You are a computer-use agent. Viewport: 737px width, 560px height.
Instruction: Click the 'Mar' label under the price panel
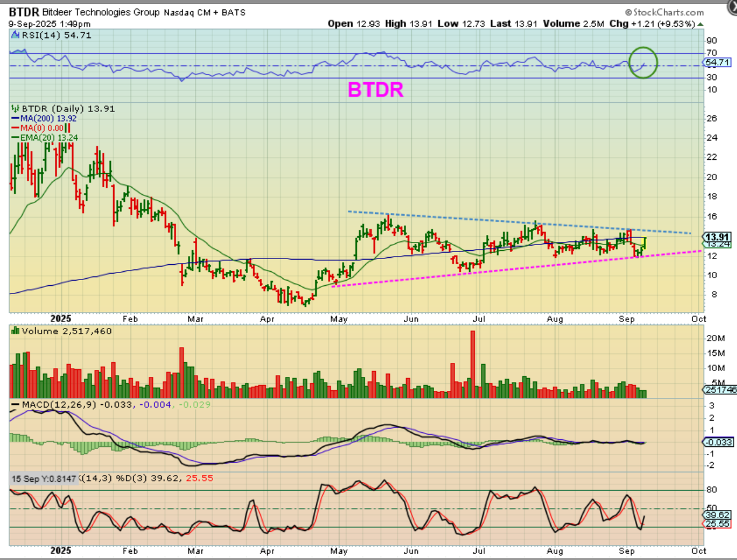pos(195,319)
